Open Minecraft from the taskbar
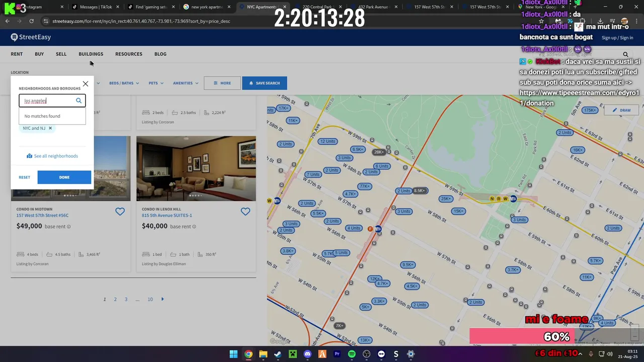 [x=292, y=354]
